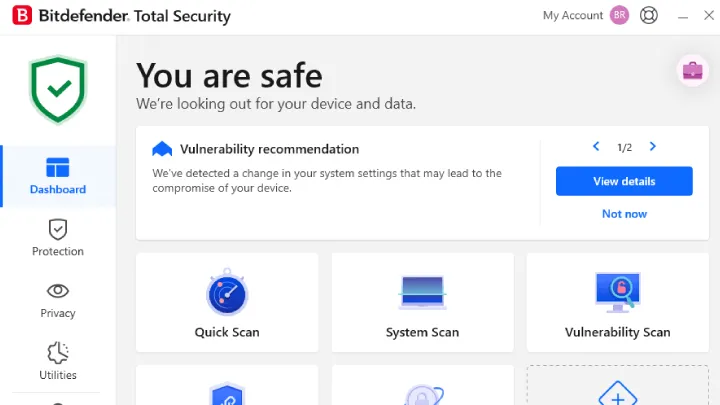Go to next recommendation arrow
This screenshot has width=720, height=405.
click(x=652, y=146)
